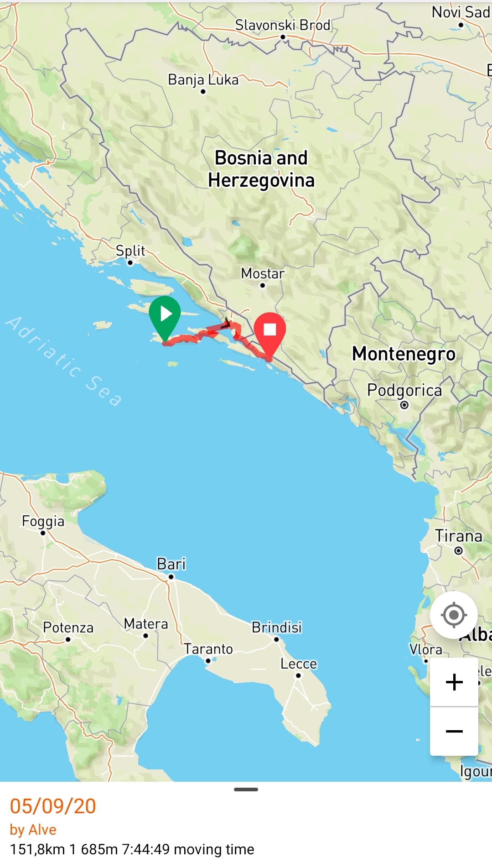This screenshot has width=492, height=868.
Task: Select the Bari city dot
Action: (x=171, y=577)
